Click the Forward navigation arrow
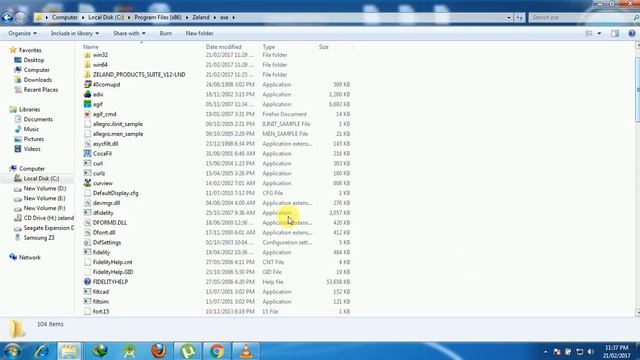This screenshot has width=640, height=360. [20, 17]
